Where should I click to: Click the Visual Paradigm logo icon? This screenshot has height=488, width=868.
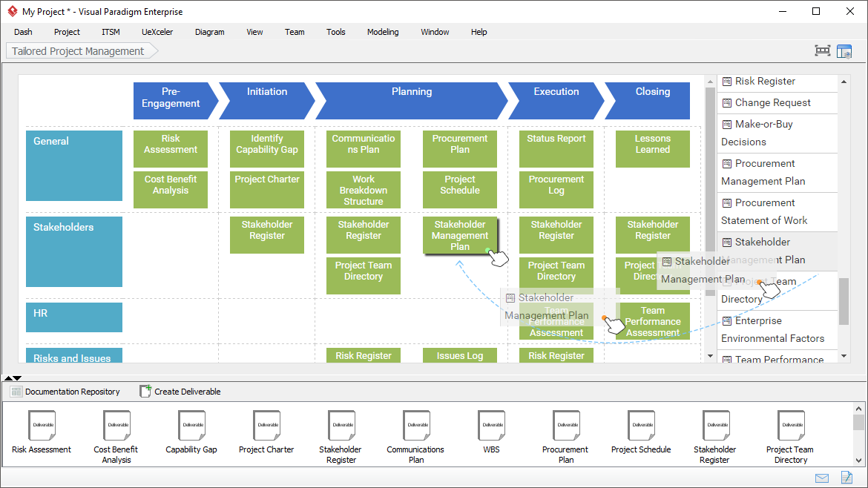(12, 11)
